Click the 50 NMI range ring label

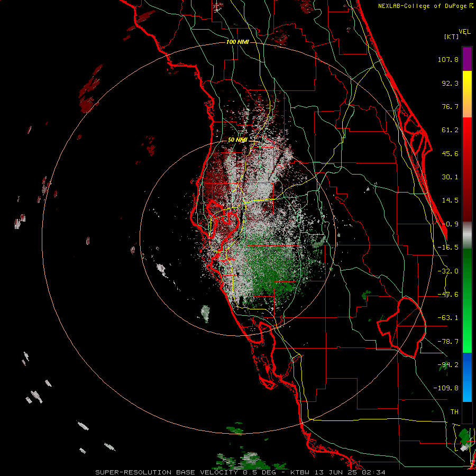(x=237, y=140)
